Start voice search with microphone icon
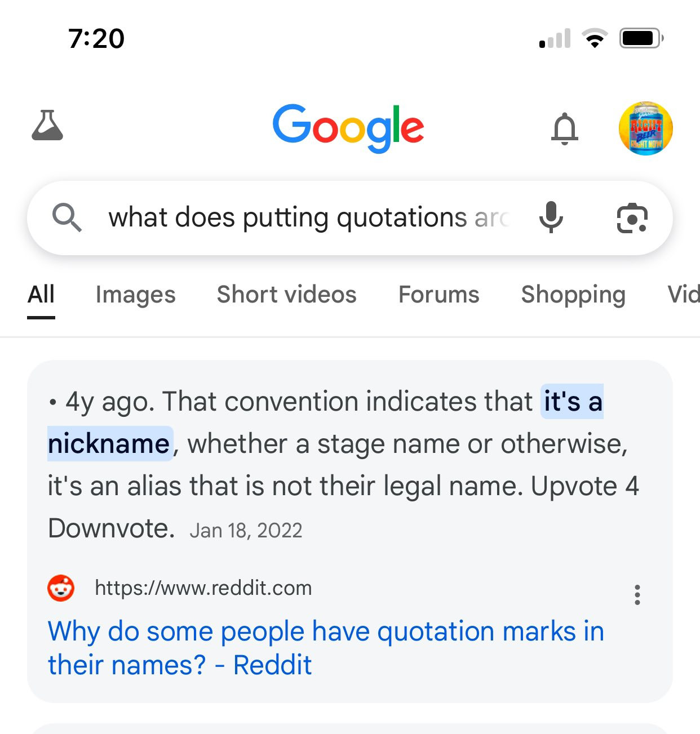The width and height of the screenshot is (700, 734). [551, 217]
